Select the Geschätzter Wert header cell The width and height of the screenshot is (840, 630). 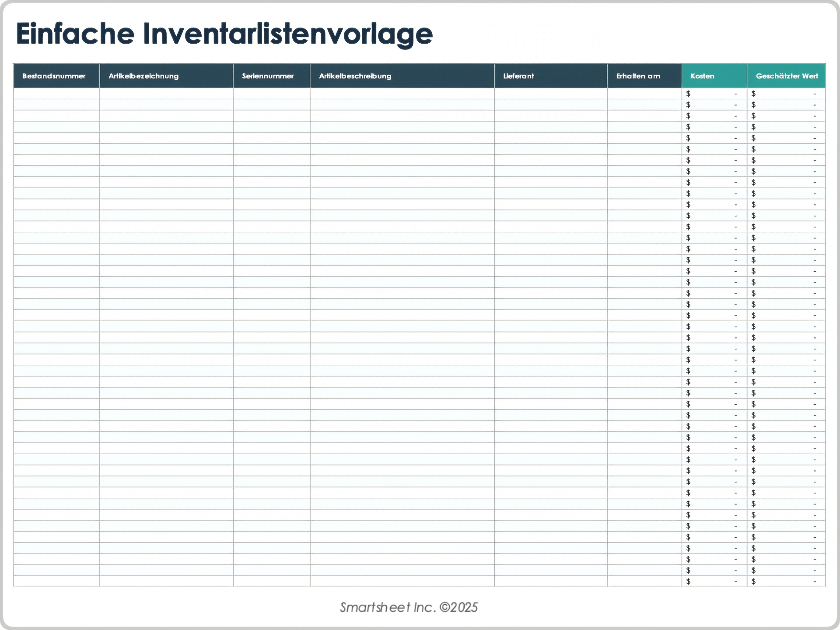[786, 76]
